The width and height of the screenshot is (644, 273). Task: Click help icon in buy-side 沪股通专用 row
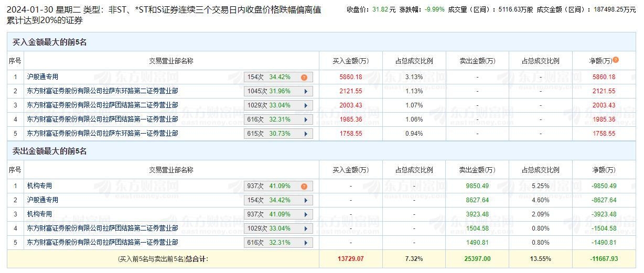click(304, 78)
